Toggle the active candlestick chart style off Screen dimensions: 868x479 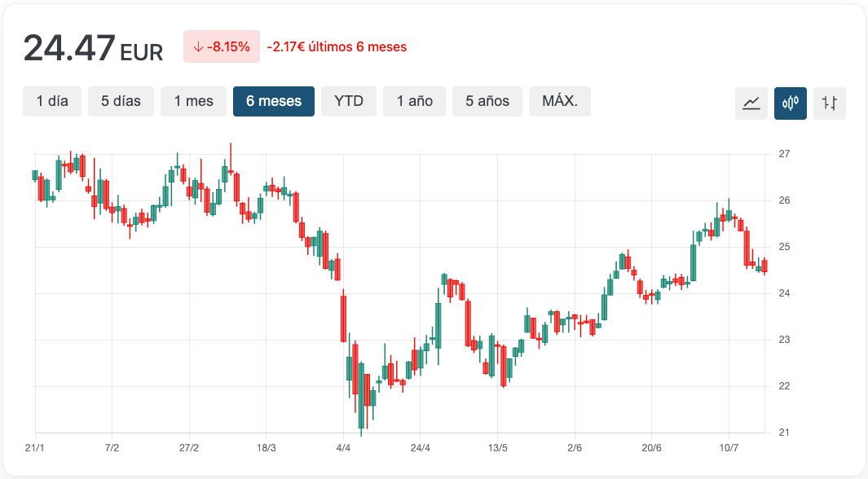pos(790,103)
